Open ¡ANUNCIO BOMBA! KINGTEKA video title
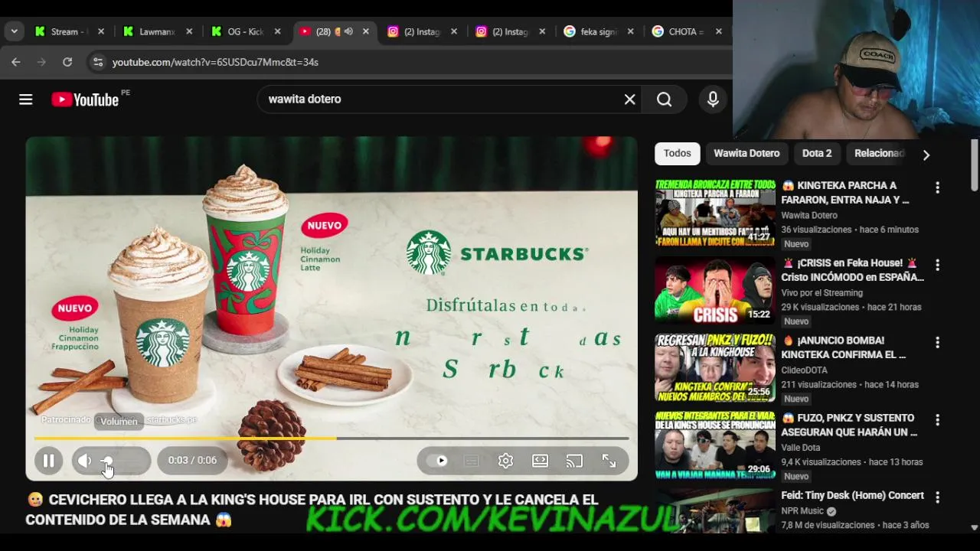 [844, 347]
